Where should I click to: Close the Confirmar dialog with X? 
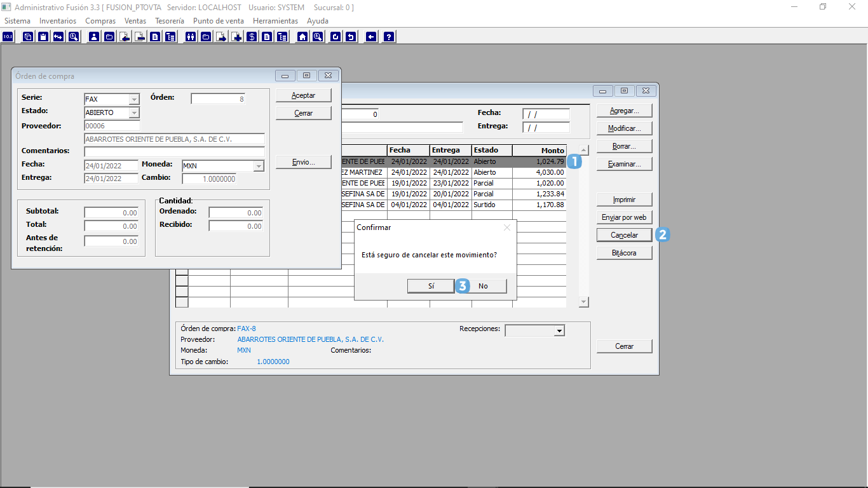point(507,227)
